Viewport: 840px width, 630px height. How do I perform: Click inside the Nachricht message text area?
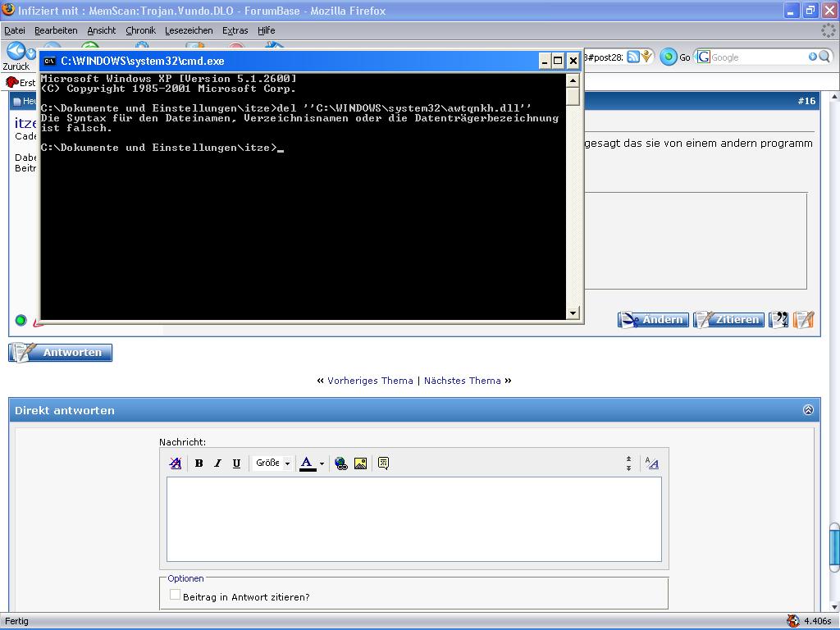(414, 519)
